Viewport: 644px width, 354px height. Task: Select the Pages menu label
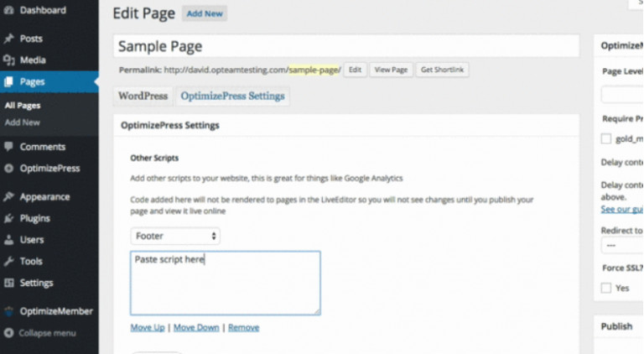click(32, 81)
